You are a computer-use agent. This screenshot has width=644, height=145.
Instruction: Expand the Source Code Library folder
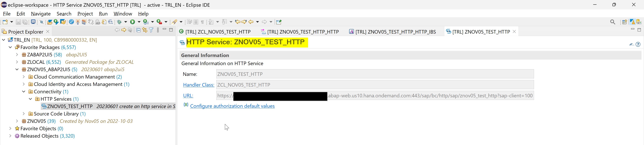[24, 113]
